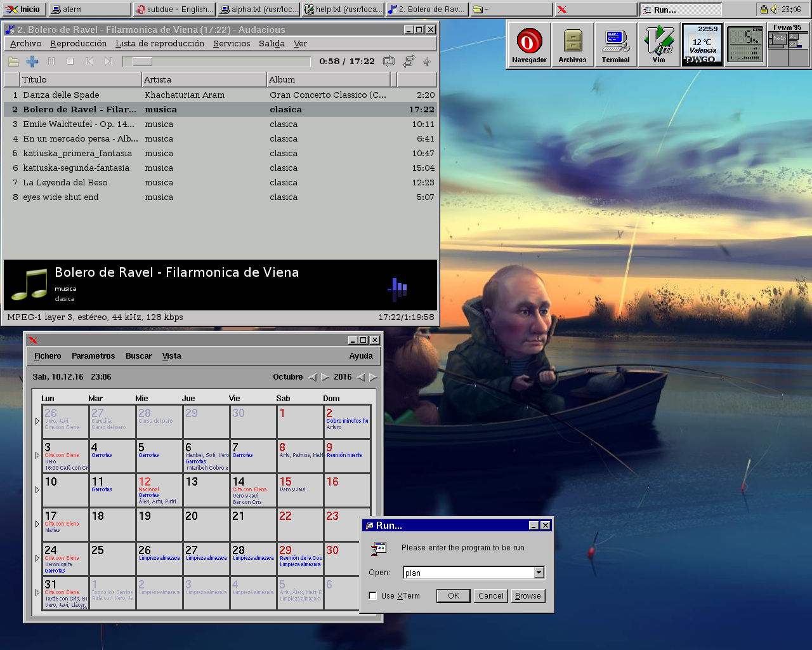Viewport: 812px width, 650px height.
Task: Expand week row starting October 3
Action: [37, 455]
